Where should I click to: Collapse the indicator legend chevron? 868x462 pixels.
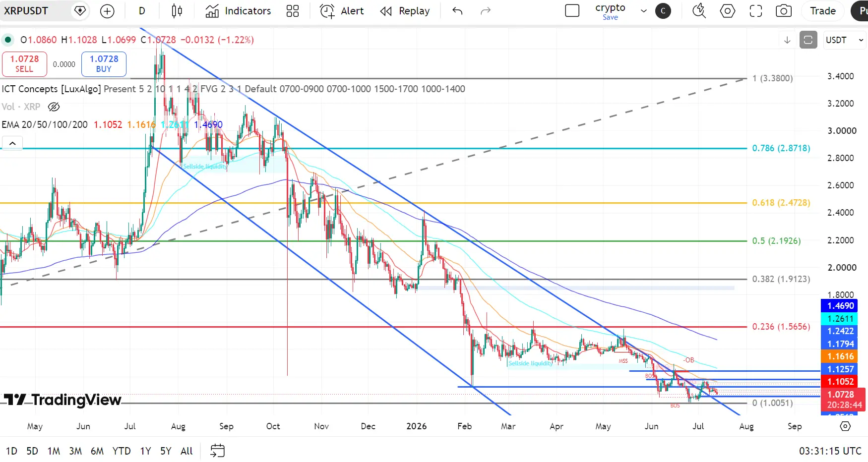coord(12,143)
